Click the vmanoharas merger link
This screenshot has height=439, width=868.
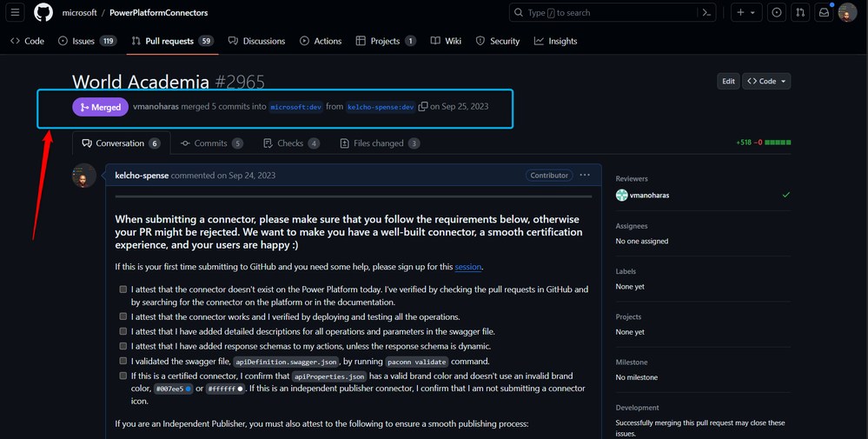click(156, 106)
